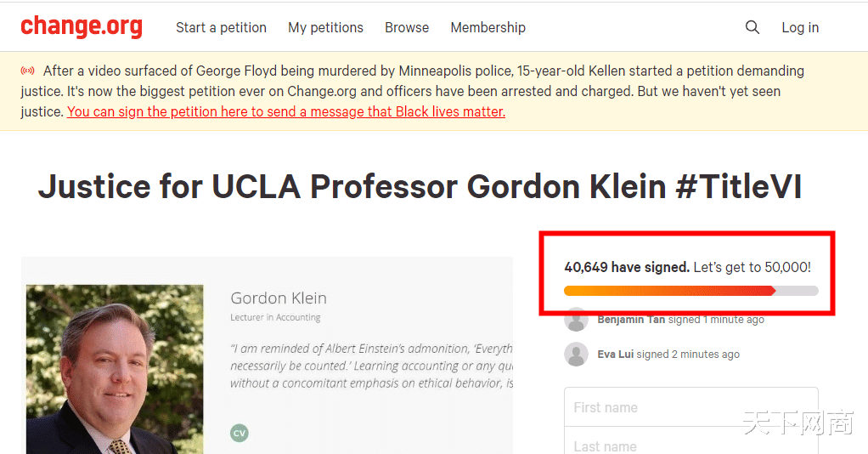This screenshot has width=868, height=454.
Task: Click the signature progress bar
Action: [690, 291]
